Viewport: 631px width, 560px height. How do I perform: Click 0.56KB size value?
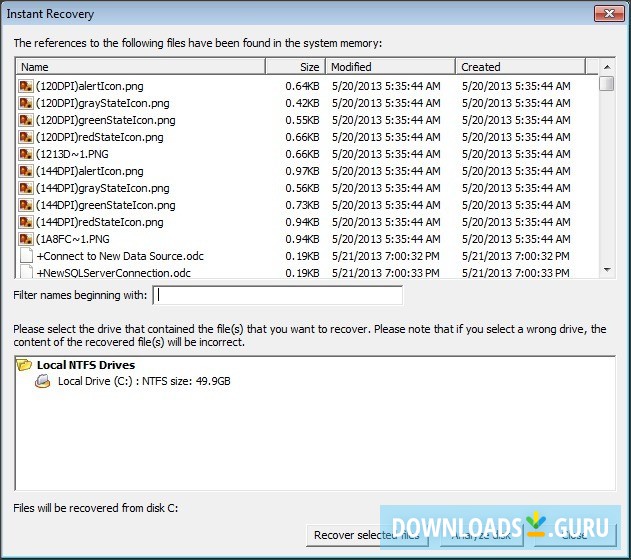pyautogui.click(x=302, y=188)
